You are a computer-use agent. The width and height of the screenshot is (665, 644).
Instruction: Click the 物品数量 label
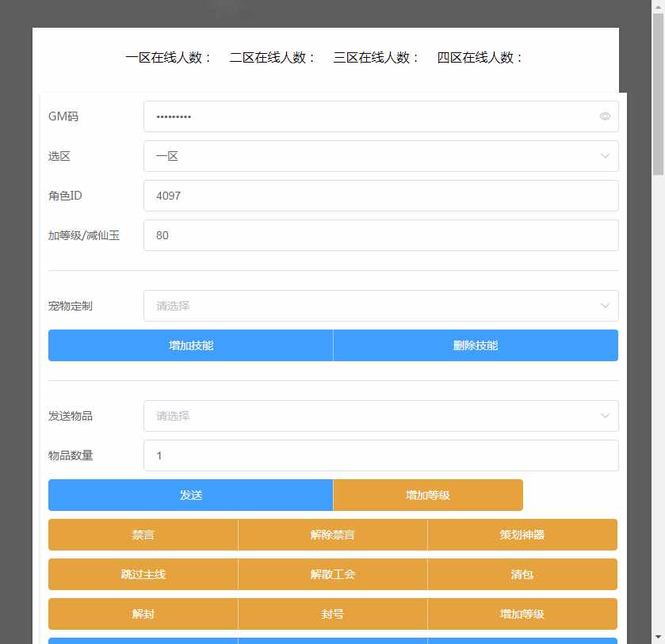[x=71, y=455]
